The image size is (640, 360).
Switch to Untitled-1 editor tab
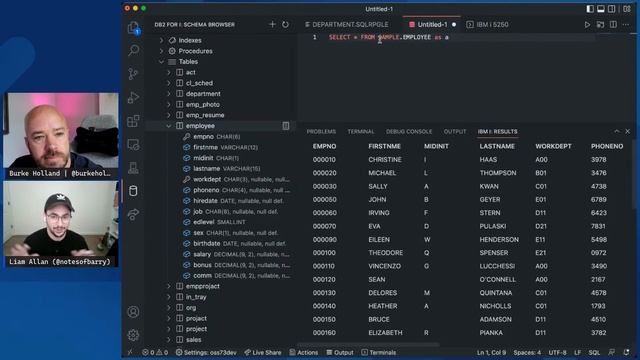(x=432, y=24)
